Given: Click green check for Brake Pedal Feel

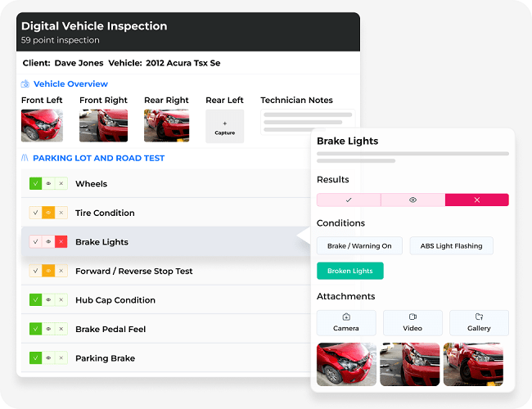Looking at the screenshot, I should (35, 329).
